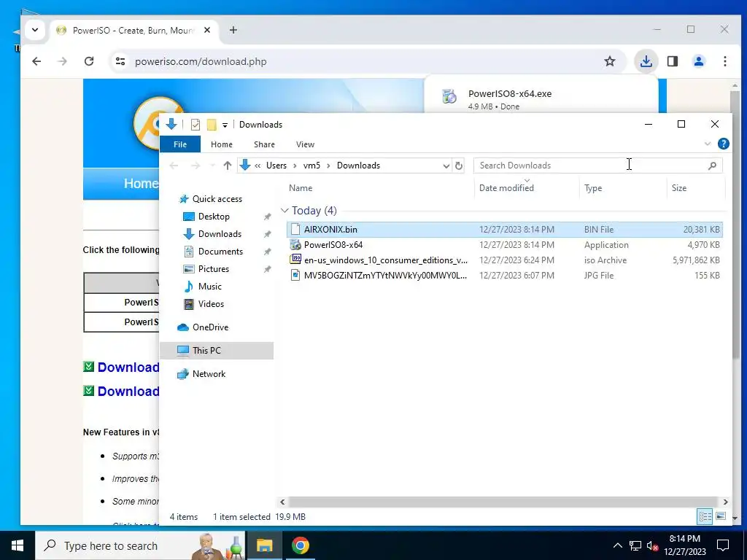Image resolution: width=747 pixels, height=560 pixels.
Task: Refresh the Downloads folder
Action: (x=459, y=166)
